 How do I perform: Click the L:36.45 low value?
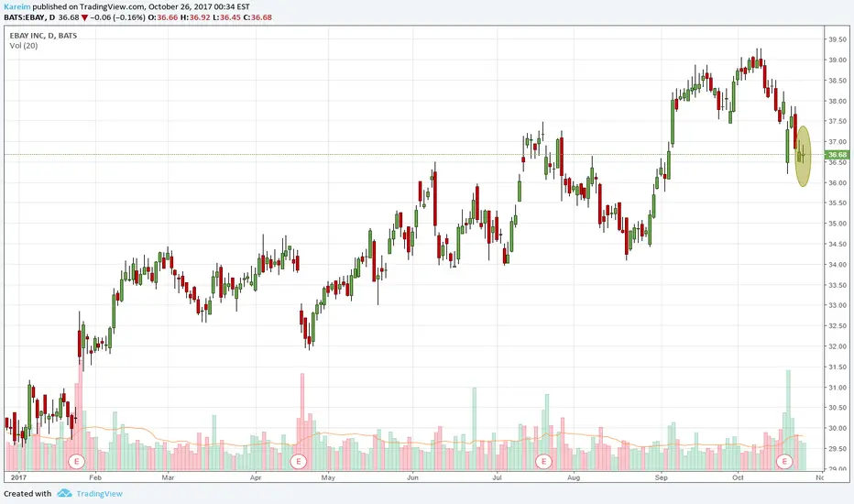226,17
